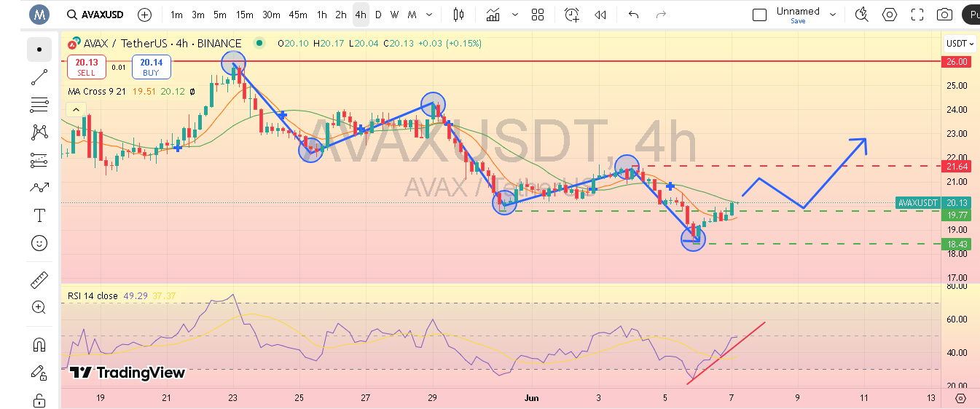Expand favorite indicators dropdown arrow

[516, 15]
